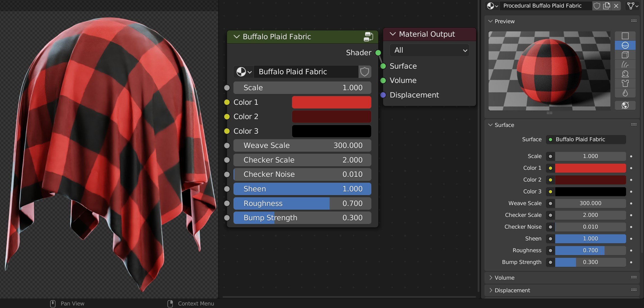Toggle fake user shield for the material
This screenshot has height=308, width=644.
(597, 6)
